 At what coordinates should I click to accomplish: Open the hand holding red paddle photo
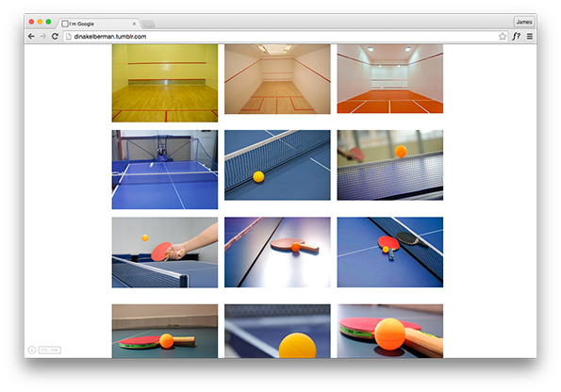coord(165,253)
